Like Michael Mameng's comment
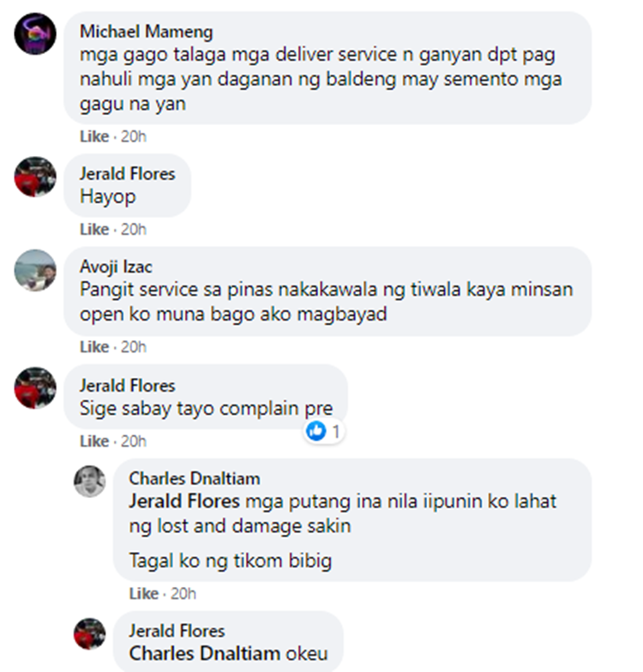 94,137
